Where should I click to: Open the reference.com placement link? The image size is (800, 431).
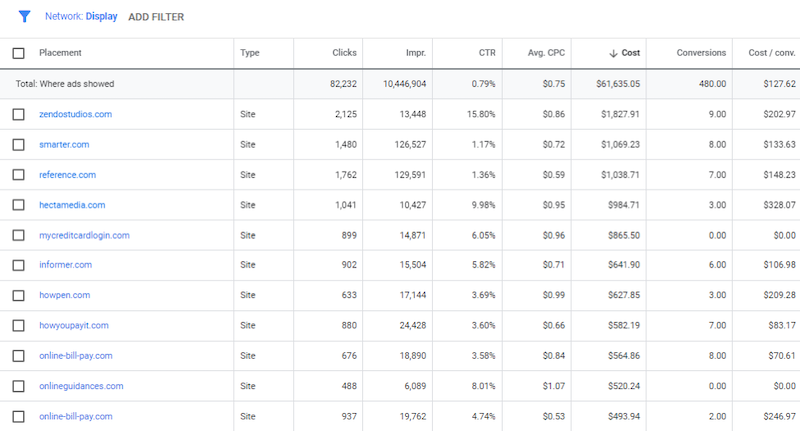[67, 175]
